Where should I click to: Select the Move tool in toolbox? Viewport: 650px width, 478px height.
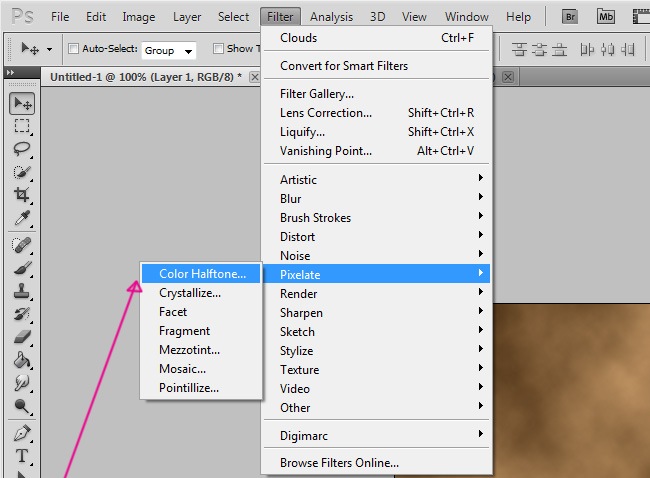coord(22,103)
